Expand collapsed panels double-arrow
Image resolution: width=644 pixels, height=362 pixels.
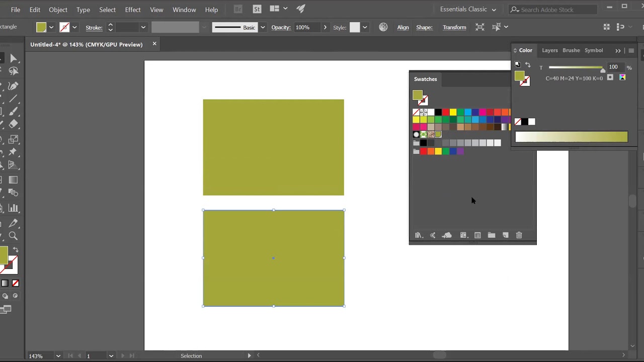coord(618,50)
